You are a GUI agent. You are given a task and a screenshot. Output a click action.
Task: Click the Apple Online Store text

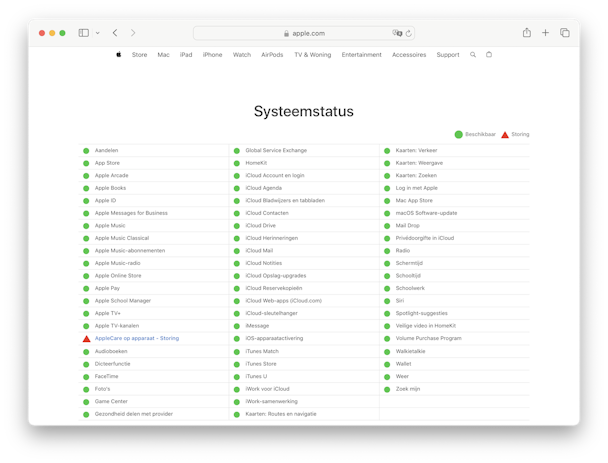click(x=118, y=275)
